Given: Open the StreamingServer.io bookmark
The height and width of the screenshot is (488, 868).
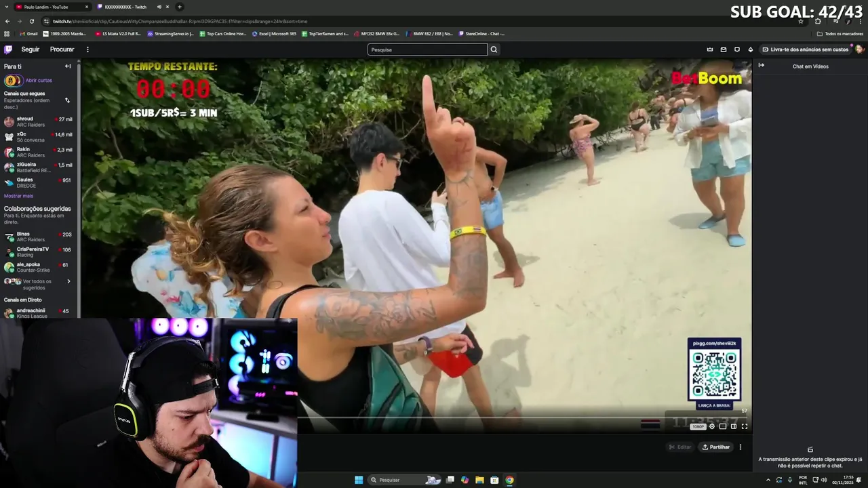Looking at the screenshot, I should (171, 34).
